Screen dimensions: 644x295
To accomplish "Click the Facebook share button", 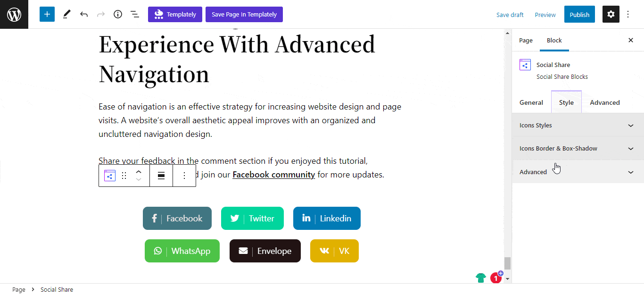I will pos(177,219).
